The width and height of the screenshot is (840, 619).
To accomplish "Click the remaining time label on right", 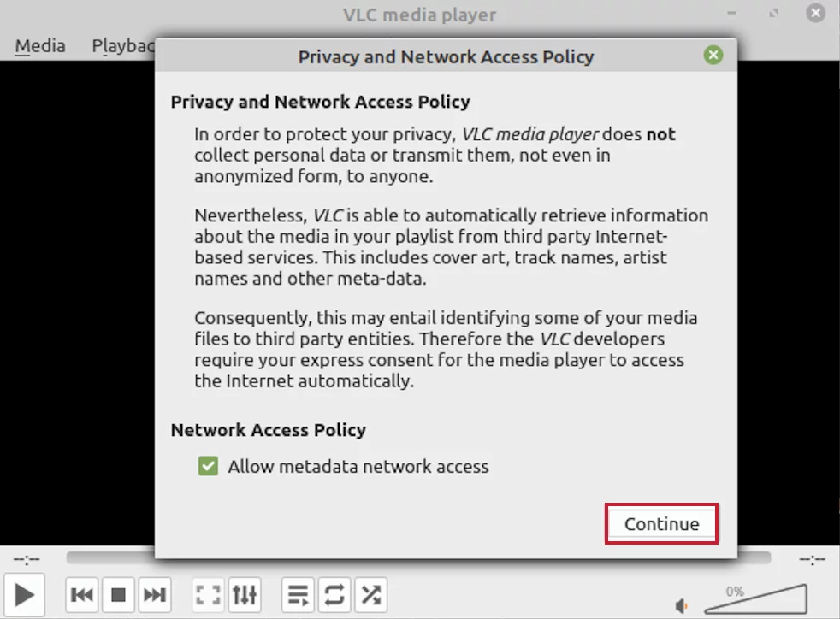I will 812,559.
